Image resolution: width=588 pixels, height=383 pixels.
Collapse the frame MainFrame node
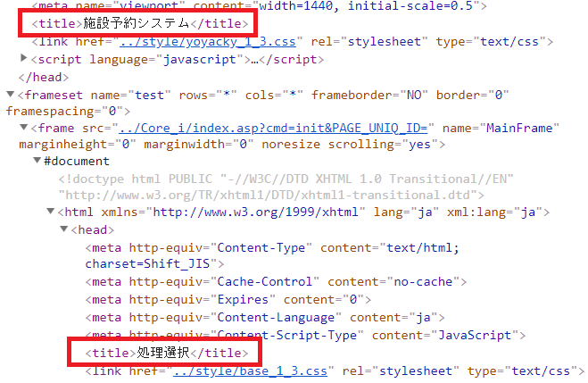click(x=23, y=127)
